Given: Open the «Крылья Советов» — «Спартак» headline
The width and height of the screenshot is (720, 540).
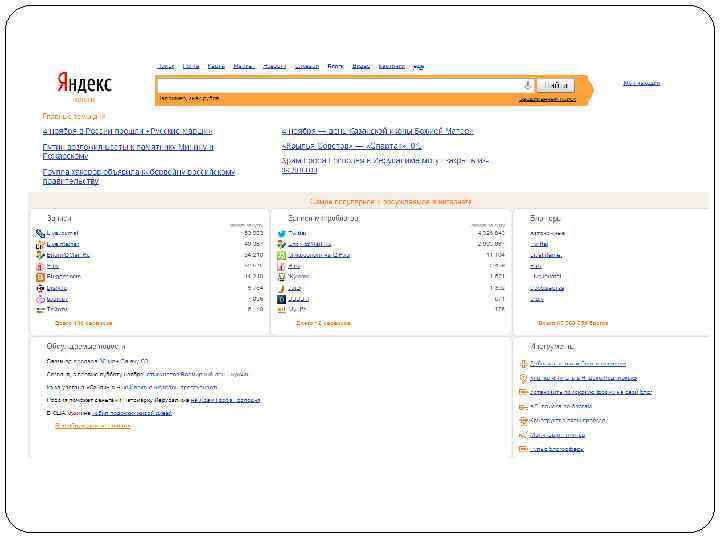Looking at the screenshot, I should point(352,146).
